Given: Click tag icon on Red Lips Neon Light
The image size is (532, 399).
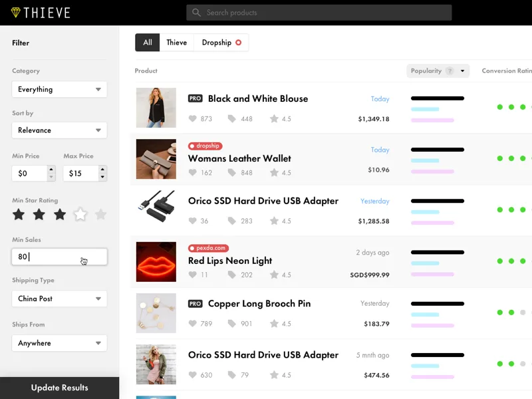Looking at the screenshot, I should [231, 275].
